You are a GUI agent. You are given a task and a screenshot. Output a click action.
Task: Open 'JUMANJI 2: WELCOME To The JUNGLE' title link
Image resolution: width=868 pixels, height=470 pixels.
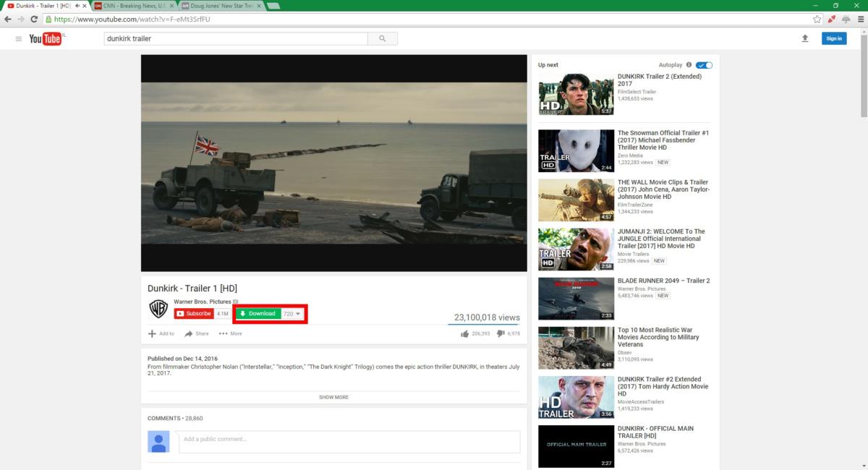tap(661, 239)
